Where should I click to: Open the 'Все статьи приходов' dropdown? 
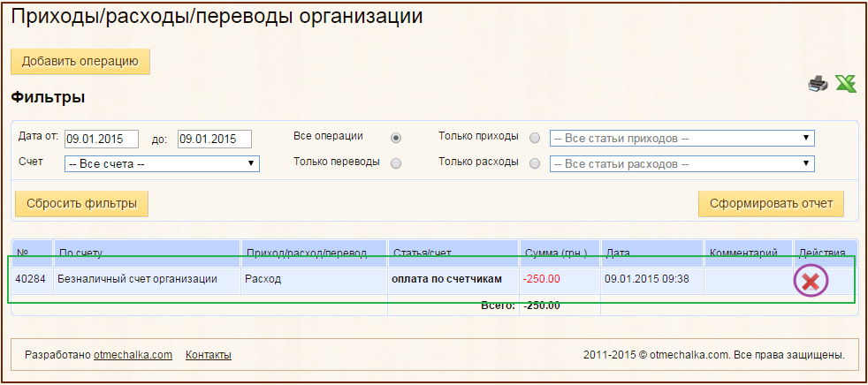tap(682, 139)
